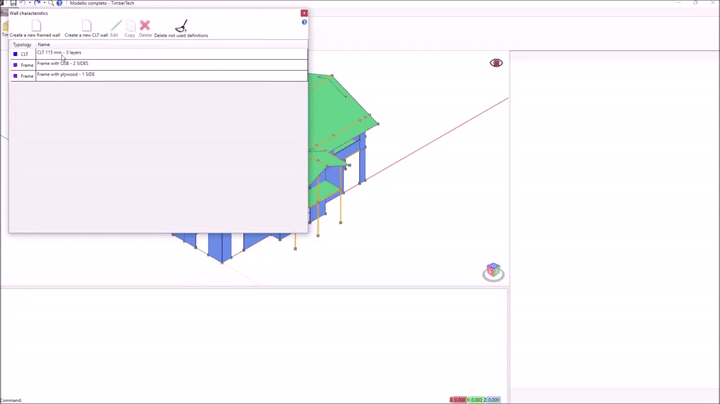
Task: Click Delete not used definitions broom icon
Action: [181, 25]
